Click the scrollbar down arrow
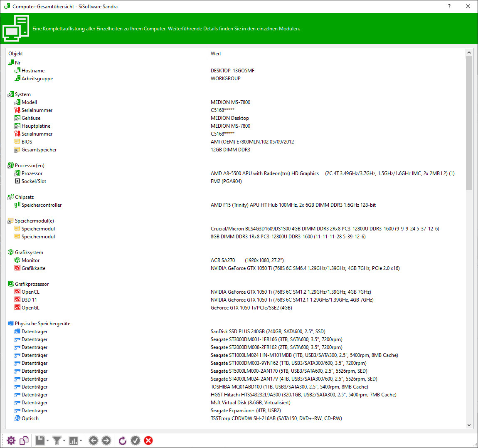 [x=469, y=425]
